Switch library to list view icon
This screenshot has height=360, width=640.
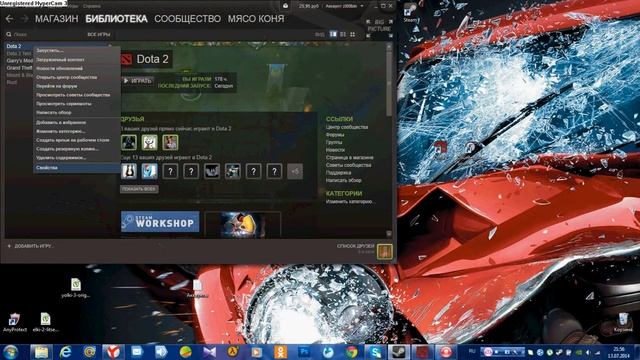tap(343, 35)
